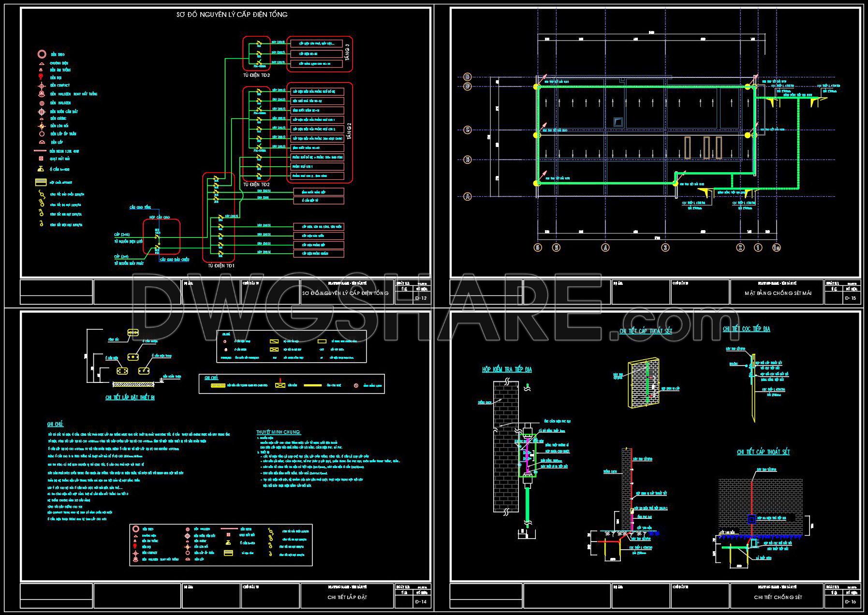The height and width of the screenshot is (615, 868).
Task: Click the ĐÈN TREO symbol in Đ-13 legend
Action: coord(42,54)
